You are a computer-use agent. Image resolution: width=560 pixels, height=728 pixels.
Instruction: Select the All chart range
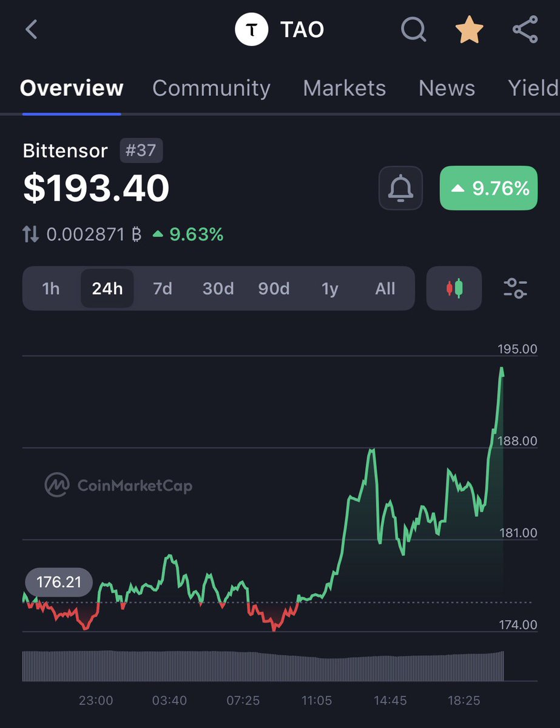(x=385, y=288)
